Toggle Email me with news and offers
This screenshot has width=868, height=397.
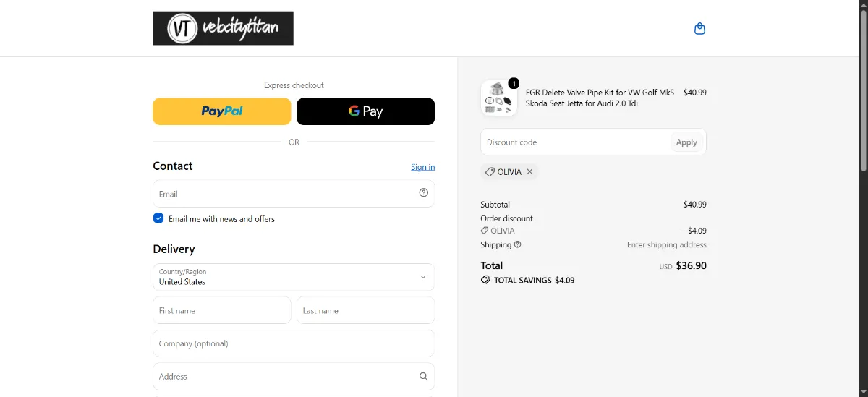click(x=158, y=218)
